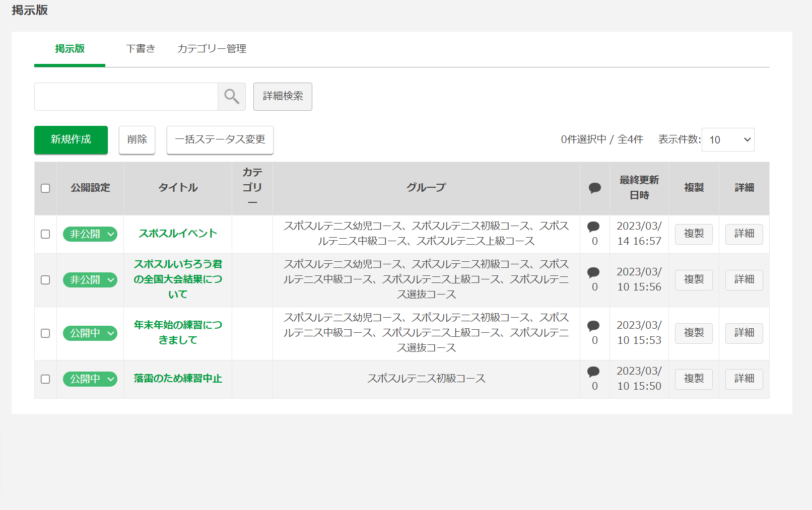This screenshot has width=812, height=510.
Task: Click the 詳細 column header
Action: pos(744,188)
